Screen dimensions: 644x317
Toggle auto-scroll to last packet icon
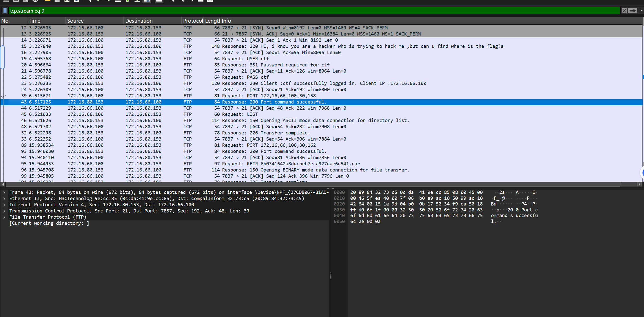pyautogui.click(x=147, y=1)
